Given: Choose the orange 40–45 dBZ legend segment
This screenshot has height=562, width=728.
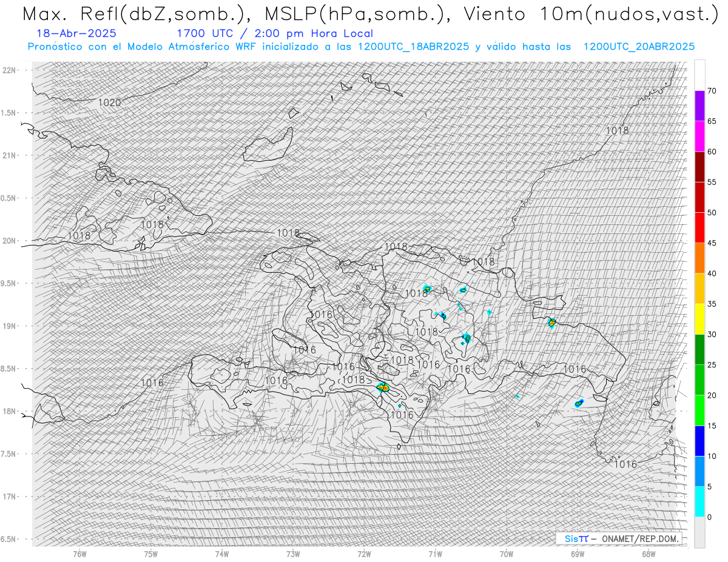Looking at the screenshot, I should (x=699, y=258).
